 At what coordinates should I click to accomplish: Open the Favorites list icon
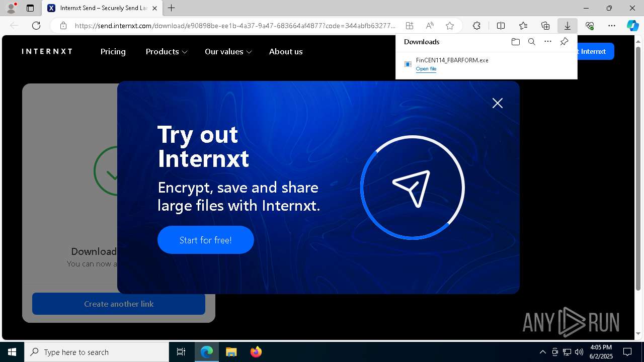pos(523,26)
